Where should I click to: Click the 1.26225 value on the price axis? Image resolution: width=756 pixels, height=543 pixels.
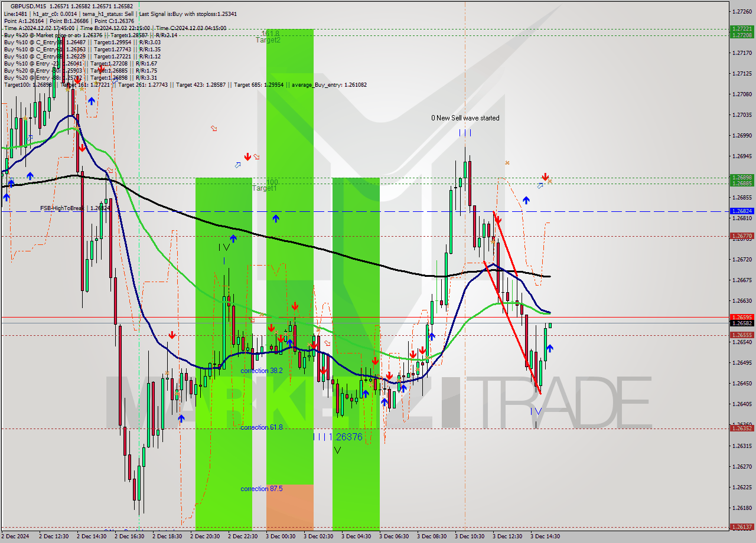pyautogui.click(x=742, y=487)
